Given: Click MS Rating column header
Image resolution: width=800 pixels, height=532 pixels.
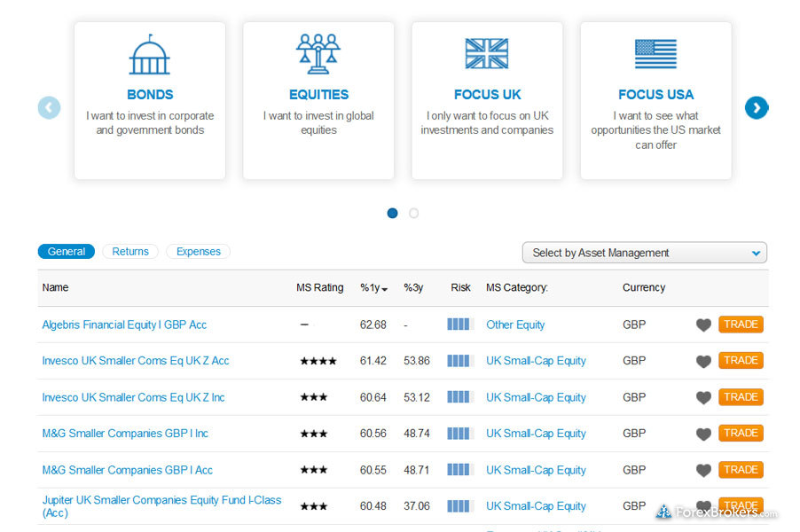Looking at the screenshot, I should [320, 287].
